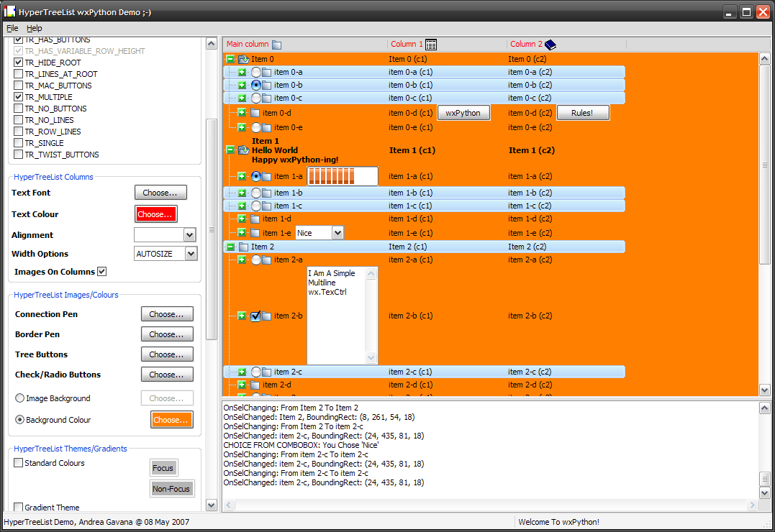The height and width of the screenshot is (532, 775).
Task: Click the open folder icon beside Item 0
Action: (x=243, y=59)
